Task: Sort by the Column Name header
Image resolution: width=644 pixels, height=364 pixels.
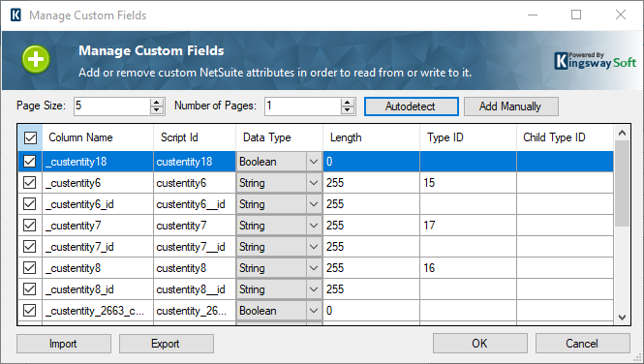Action: [98, 137]
